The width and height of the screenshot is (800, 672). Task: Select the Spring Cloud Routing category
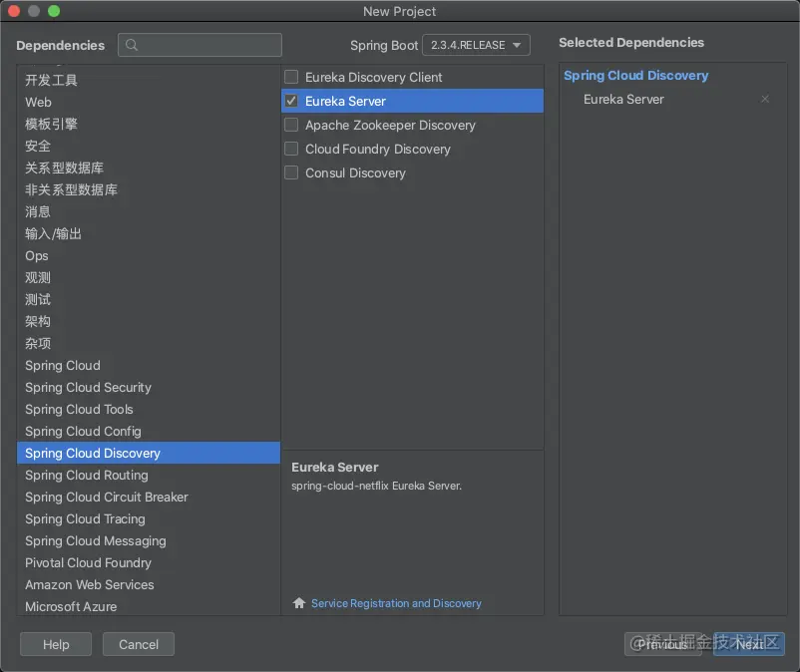(x=87, y=476)
